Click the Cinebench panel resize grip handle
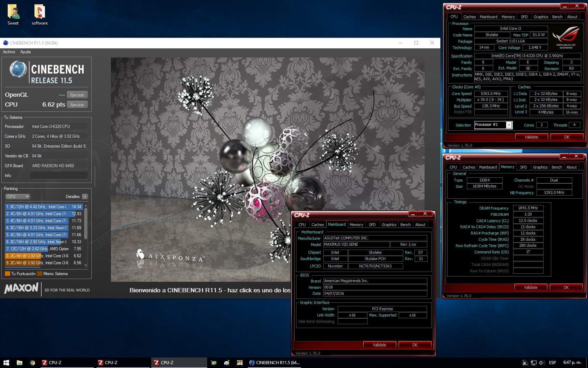Viewport: 588px width, 368px height. (94, 177)
